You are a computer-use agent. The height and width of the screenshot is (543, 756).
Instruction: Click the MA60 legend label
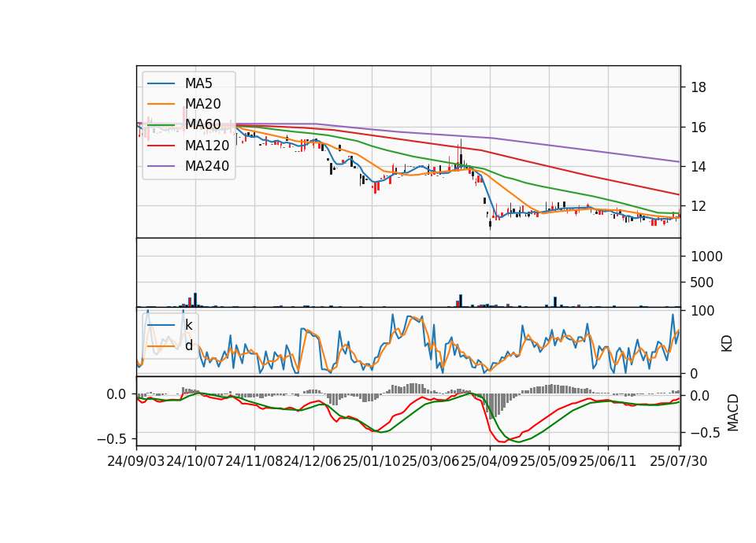202,124
